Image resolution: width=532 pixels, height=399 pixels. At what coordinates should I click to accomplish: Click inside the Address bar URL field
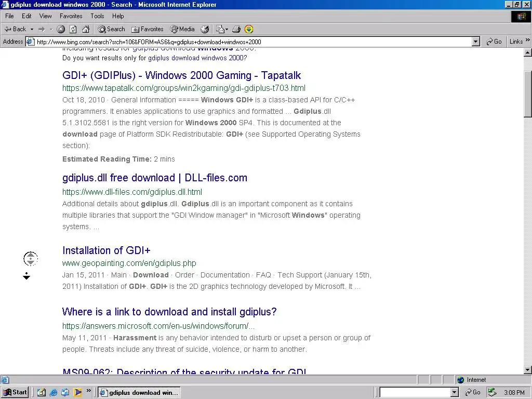[253, 42]
